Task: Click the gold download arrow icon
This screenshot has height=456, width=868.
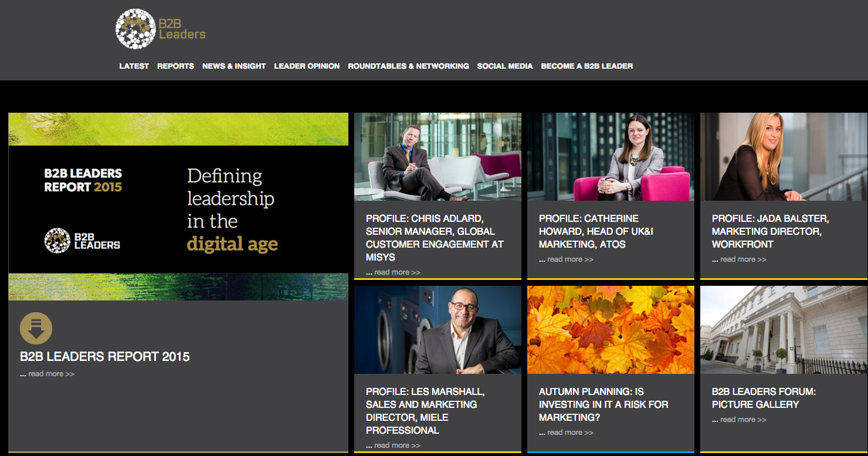Action: (36, 328)
